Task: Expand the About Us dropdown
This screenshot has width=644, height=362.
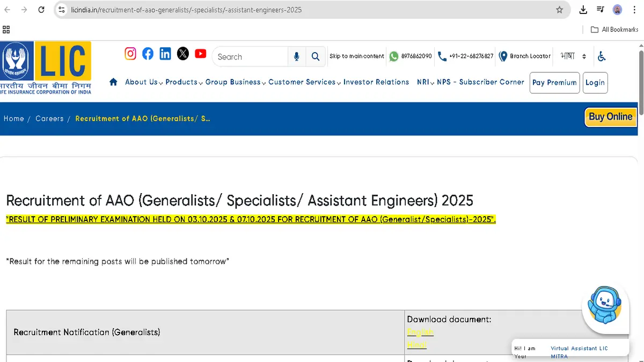Action: coord(141,82)
